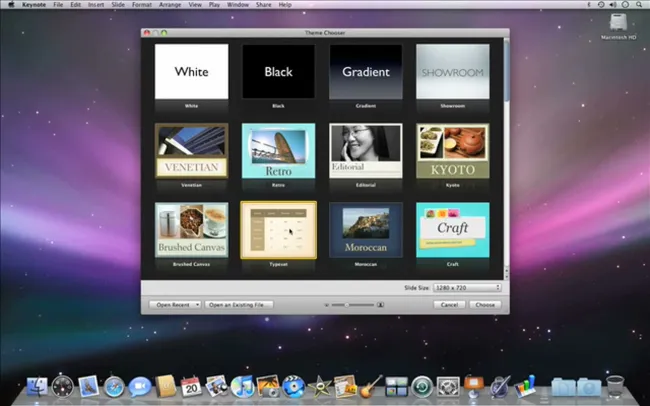Open Time Machine from the dock
The image size is (650, 406).
click(x=422, y=387)
